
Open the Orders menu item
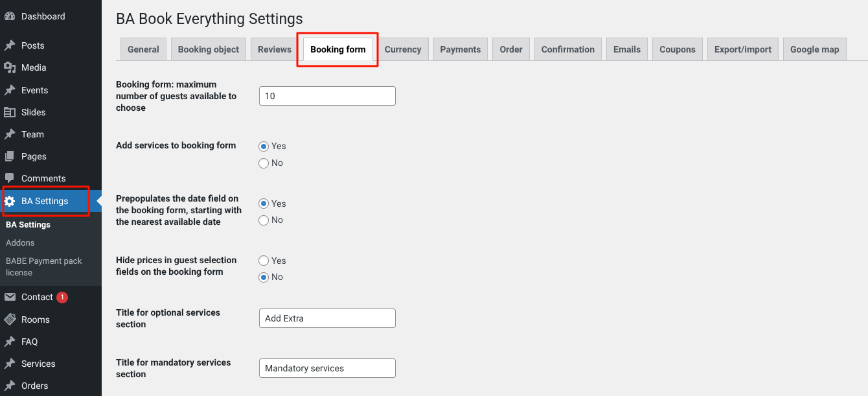pyautogui.click(x=34, y=386)
